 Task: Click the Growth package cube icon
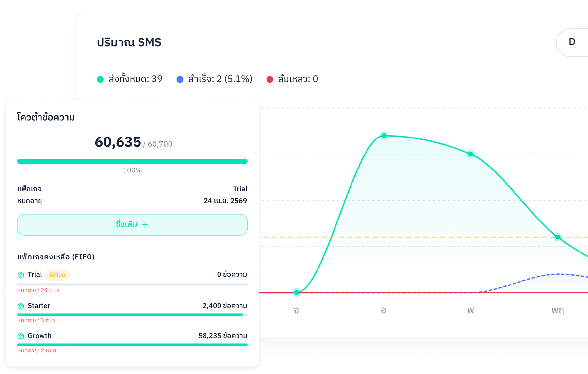tap(21, 336)
